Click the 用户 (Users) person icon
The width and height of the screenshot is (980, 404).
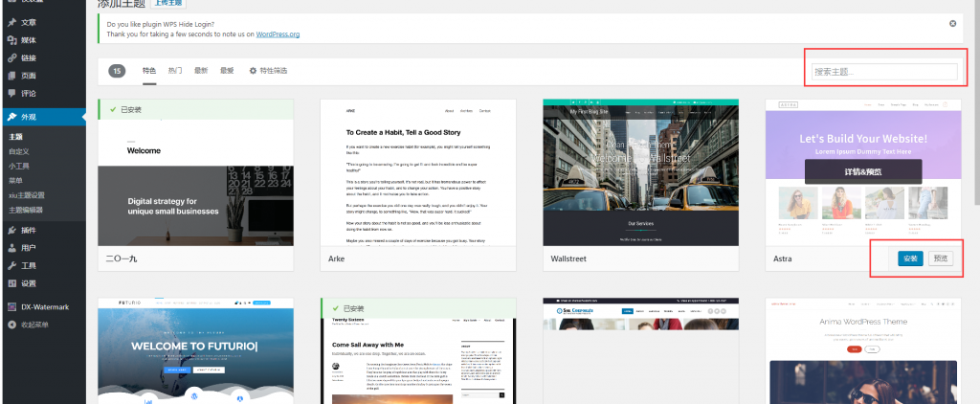11,248
